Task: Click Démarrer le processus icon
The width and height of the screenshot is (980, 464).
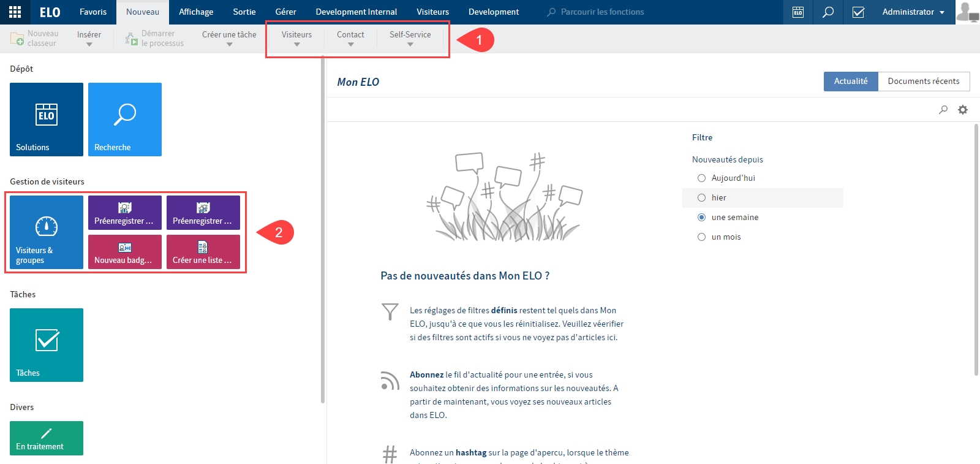Action: [131, 39]
